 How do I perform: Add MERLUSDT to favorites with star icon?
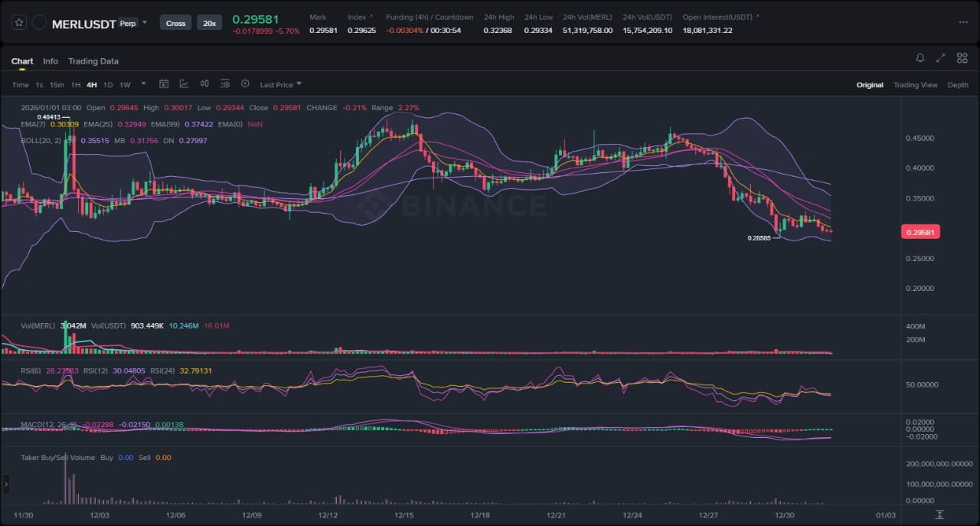click(19, 23)
